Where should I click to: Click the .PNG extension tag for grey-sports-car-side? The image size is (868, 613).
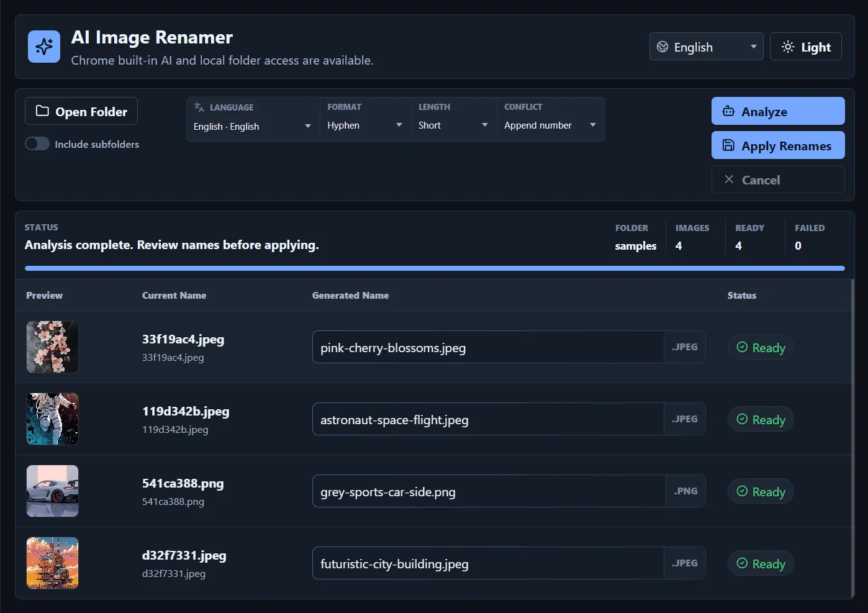click(686, 491)
